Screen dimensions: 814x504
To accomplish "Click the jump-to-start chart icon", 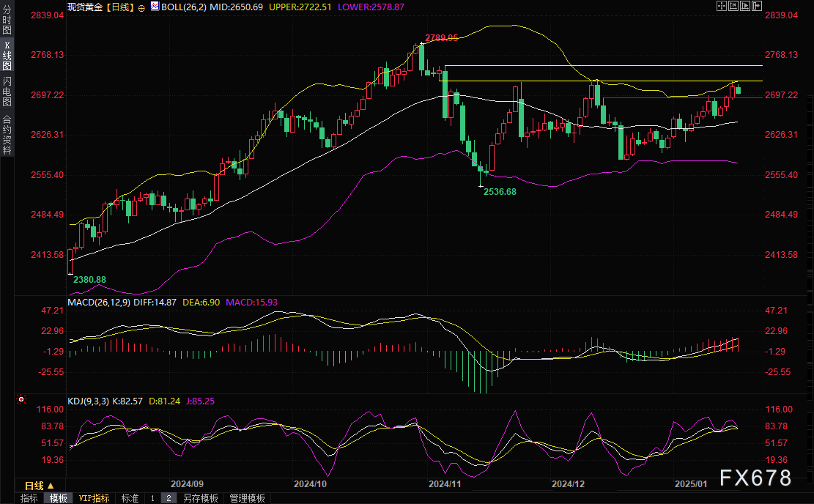I will (x=735, y=7).
